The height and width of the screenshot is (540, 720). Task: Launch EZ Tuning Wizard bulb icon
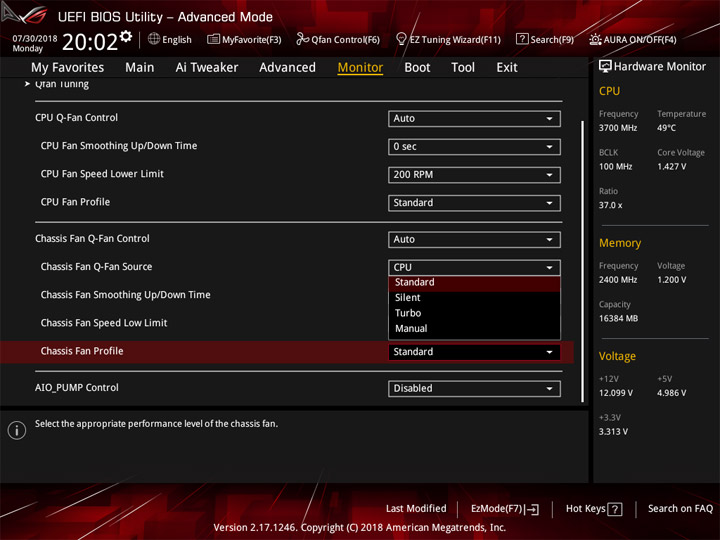point(401,39)
